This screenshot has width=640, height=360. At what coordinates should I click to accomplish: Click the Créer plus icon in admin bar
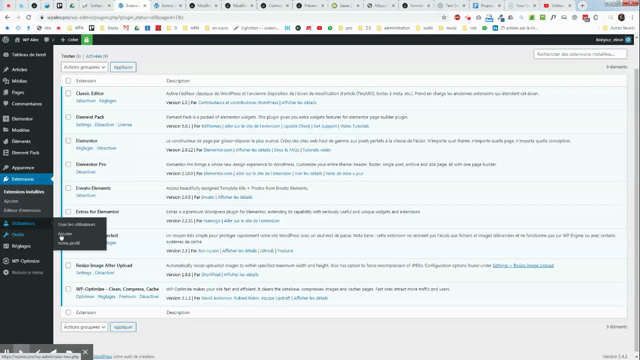pyautogui.click(x=63, y=40)
